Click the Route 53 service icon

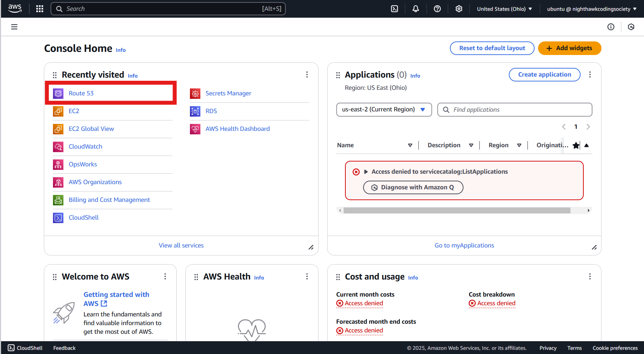tap(58, 93)
